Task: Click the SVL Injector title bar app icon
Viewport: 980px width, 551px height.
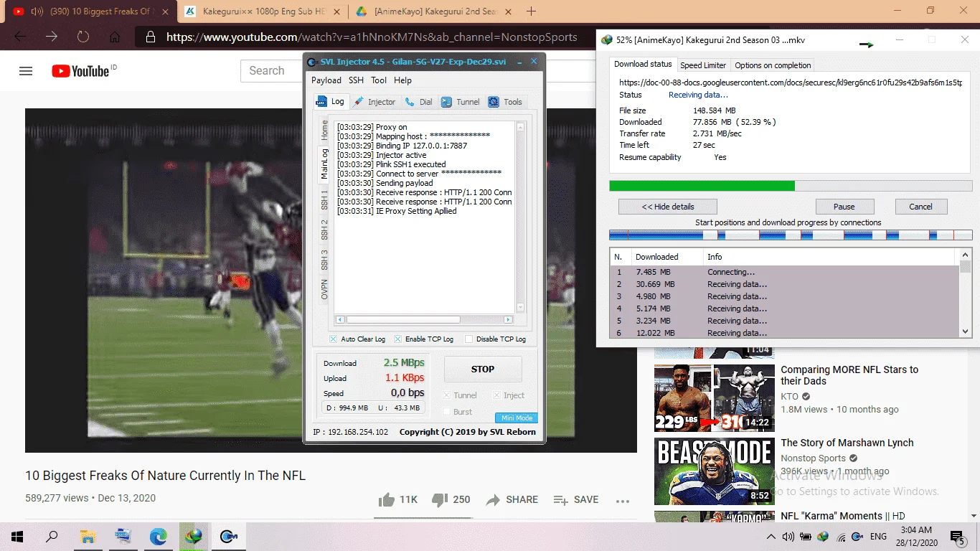Action: [x=312, y=62]
